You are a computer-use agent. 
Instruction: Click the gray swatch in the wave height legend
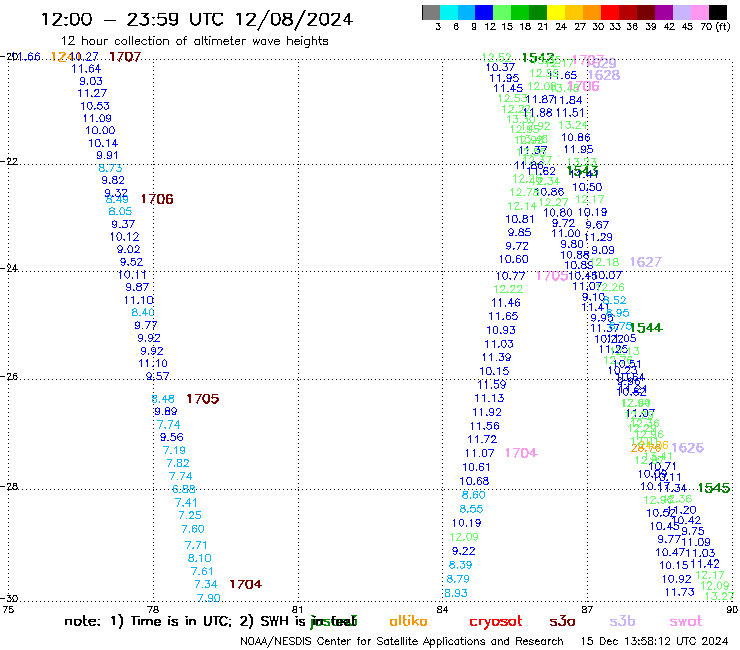tap(431, 12)
